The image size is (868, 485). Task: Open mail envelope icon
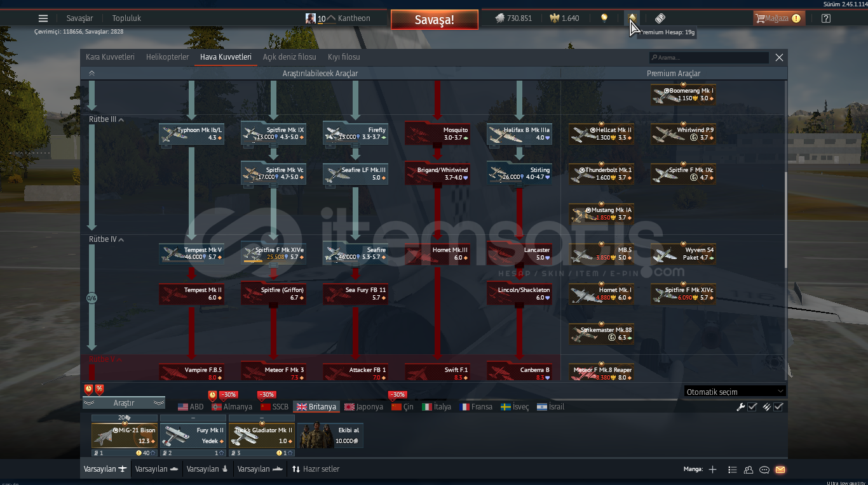click(x=780, y=470)
